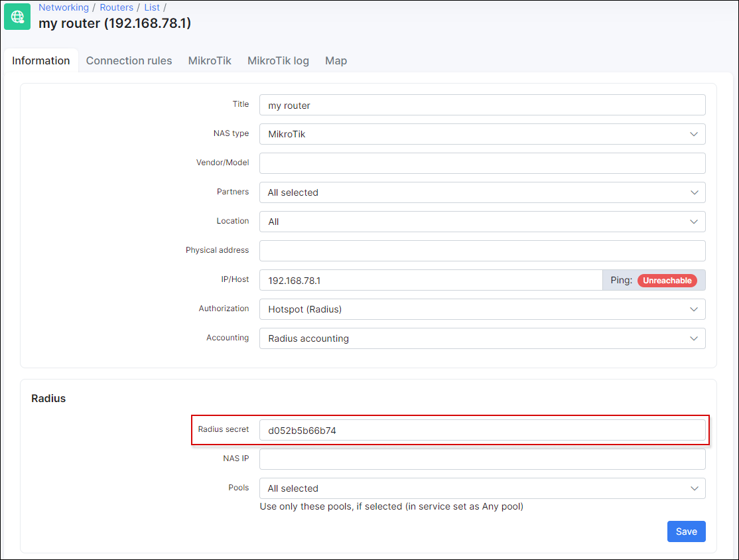
Task: Click the Ping: label next to IP/Host
Action: (621, 280)
